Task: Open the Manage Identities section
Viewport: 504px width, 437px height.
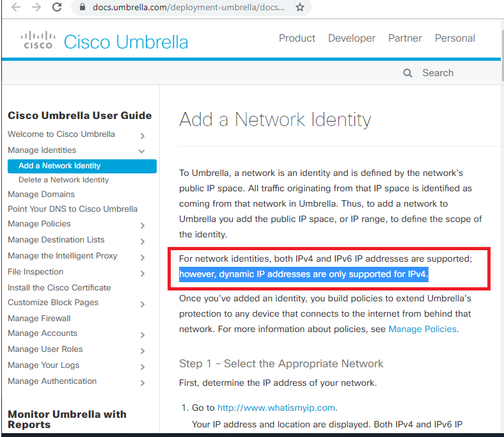Action: point(42,150)
